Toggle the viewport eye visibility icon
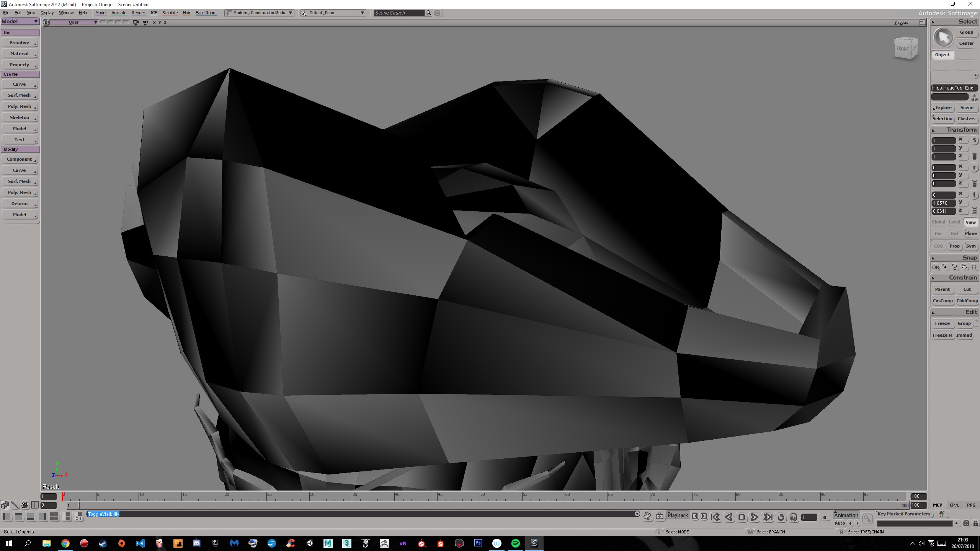 click(145, 23)
